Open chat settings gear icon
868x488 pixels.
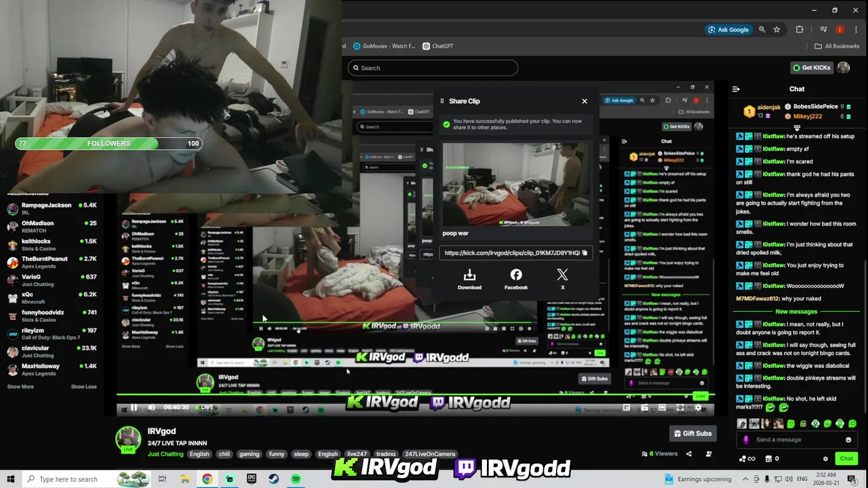tap(825, 459)
